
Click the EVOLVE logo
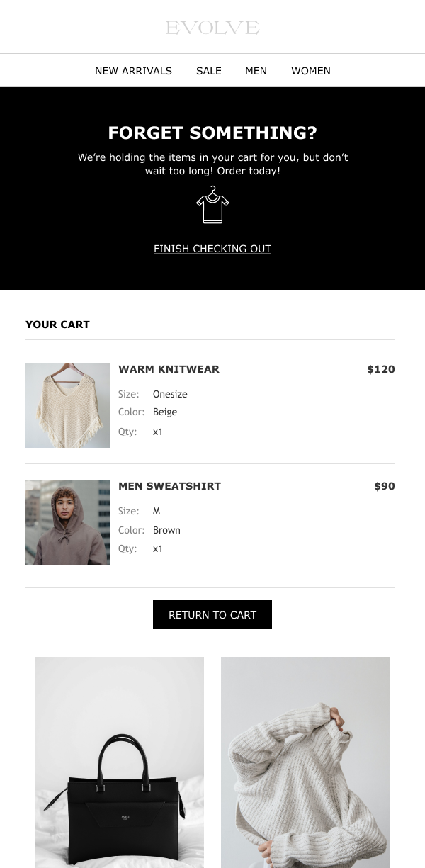coord(212,27)
